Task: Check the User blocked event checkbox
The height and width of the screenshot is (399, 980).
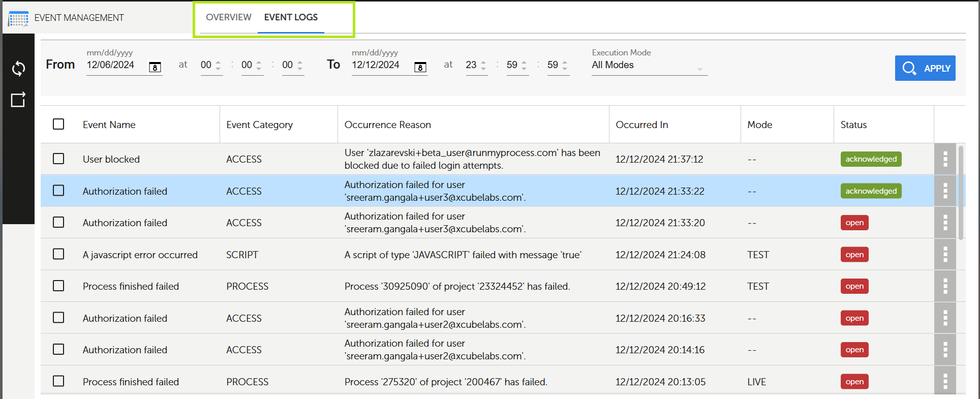Action: pyautogui.click(x=58, y=159)
